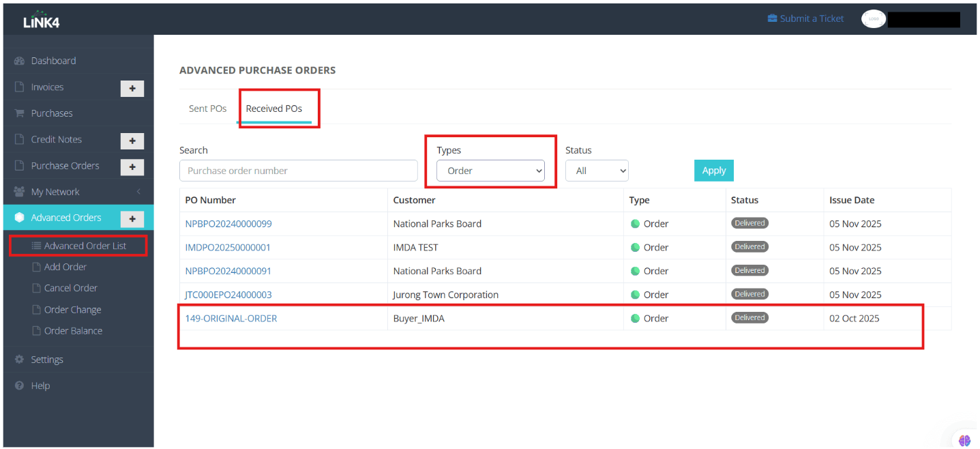Click the Dashboard gauge icon in sidebar
Screen dimensions: 980x449
click(19, 61)
